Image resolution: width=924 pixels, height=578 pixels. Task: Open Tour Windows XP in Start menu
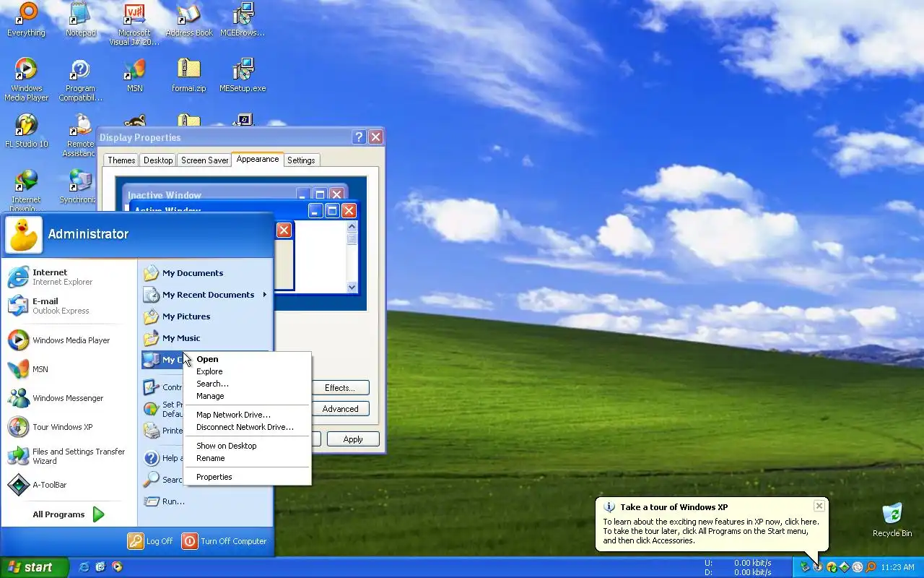click(69, 427)
